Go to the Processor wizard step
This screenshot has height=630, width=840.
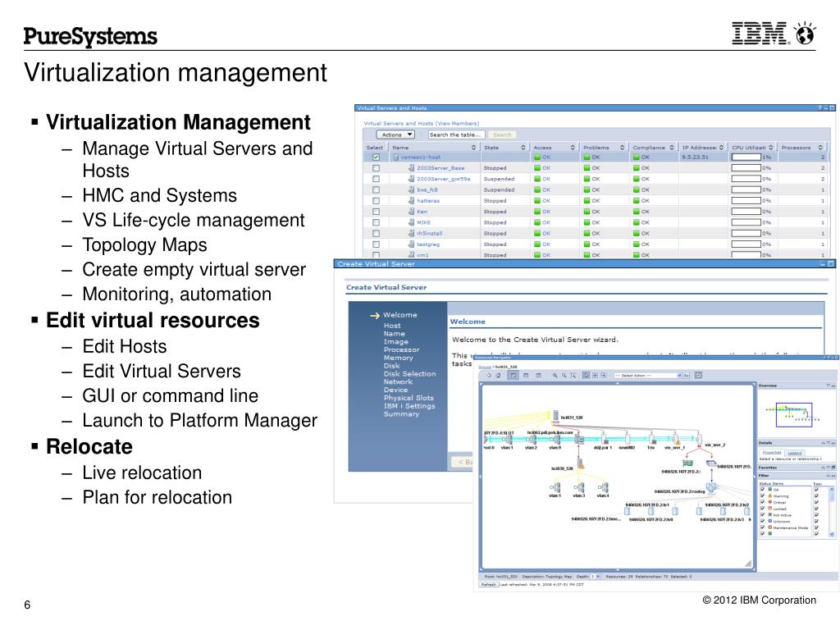[x=401, y=349]
